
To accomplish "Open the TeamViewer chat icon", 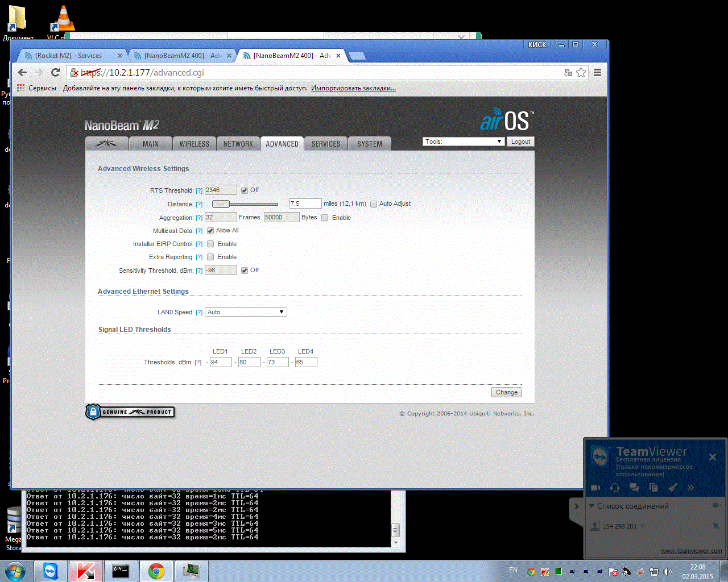I will click(634, 488).
